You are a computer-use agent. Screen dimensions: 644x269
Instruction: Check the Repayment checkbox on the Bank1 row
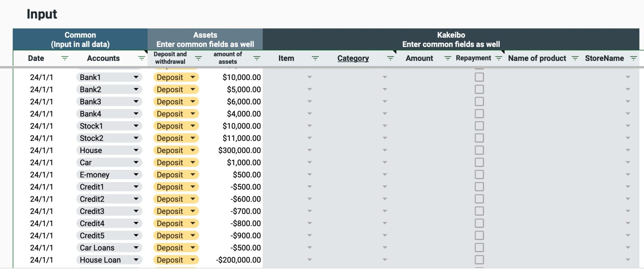[479, 77]
